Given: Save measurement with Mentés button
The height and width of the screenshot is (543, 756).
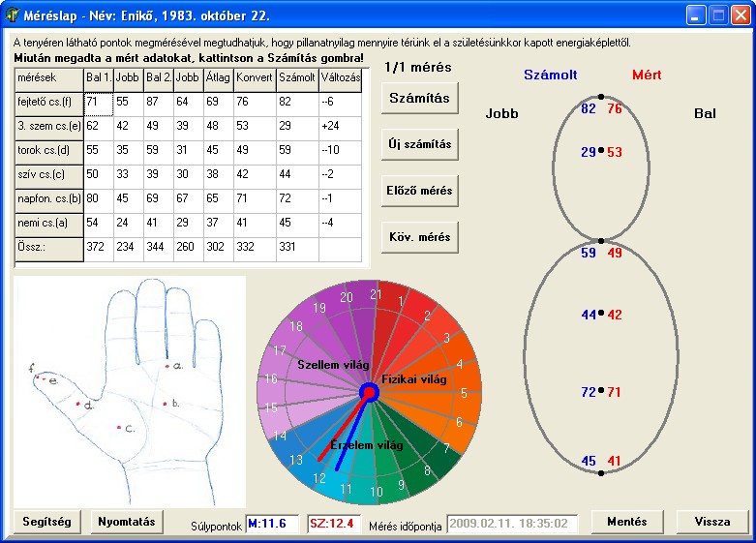Looking at the screenshot, I should pos(627,522).
